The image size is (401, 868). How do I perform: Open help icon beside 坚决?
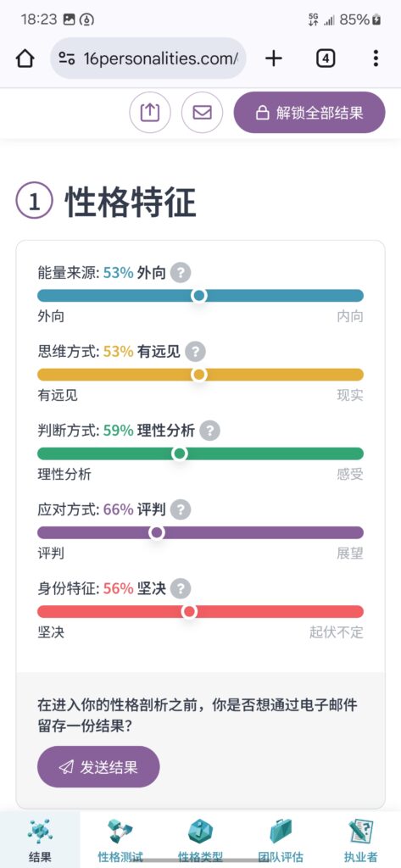pyautogui.click(x=181, y=588)
